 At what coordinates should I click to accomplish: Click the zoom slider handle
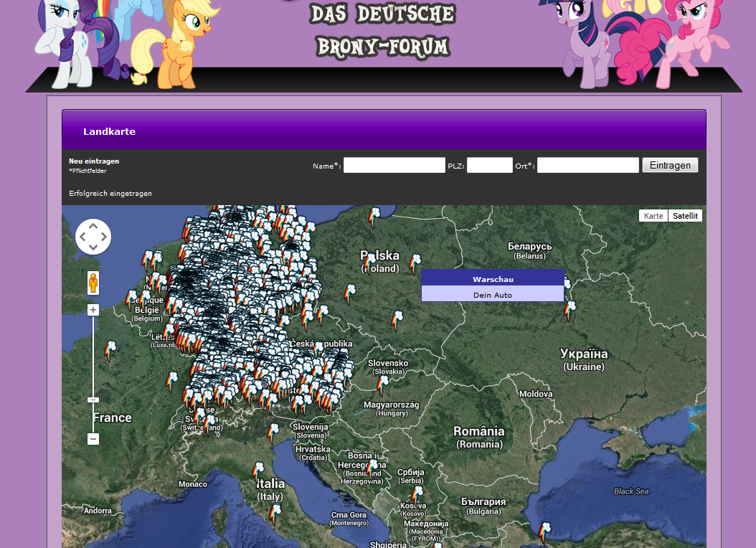point(93,400)
